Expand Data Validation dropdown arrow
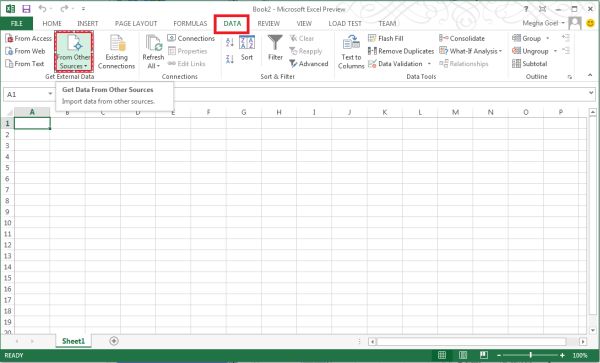Screen dimensions: 600x363 click(x=429, y=63)
